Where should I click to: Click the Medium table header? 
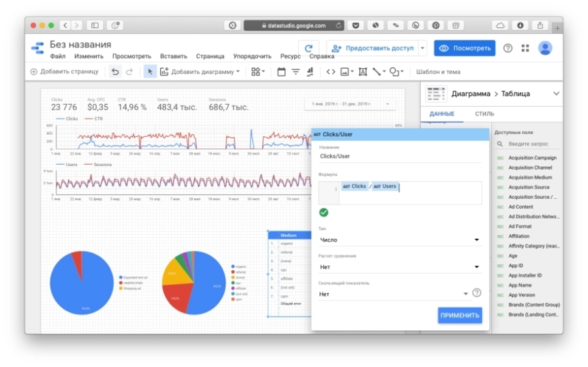coord(289,236)
